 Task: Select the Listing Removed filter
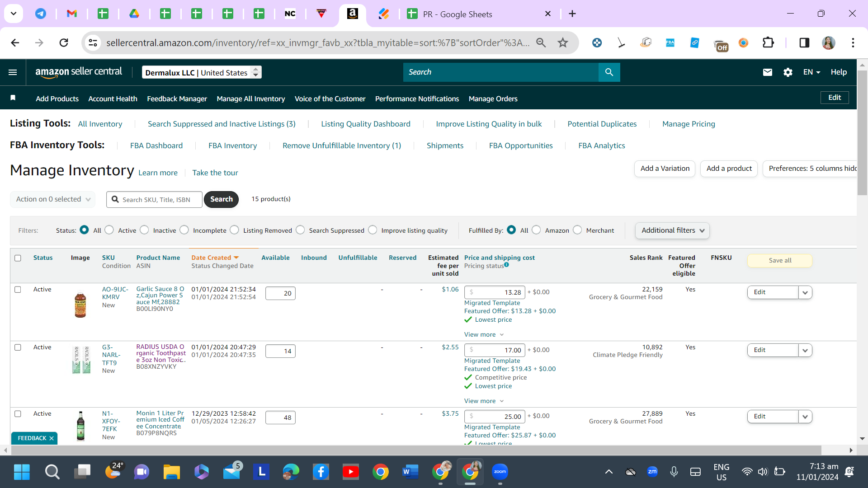234,230
